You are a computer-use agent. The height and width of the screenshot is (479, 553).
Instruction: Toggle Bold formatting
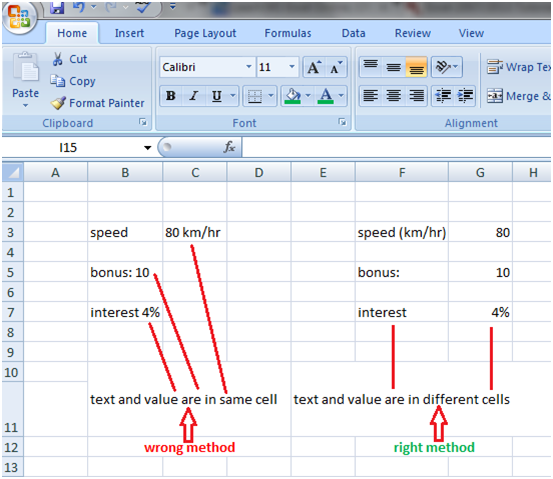[x=171, y=96]
